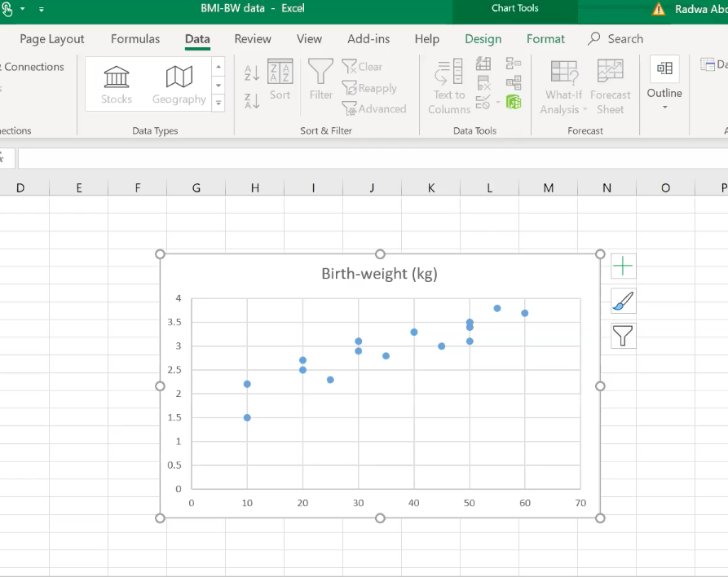Open Customize Quick Access Toolbar dropdown
The width and height of the screenshot is (728, 577).
42,9
